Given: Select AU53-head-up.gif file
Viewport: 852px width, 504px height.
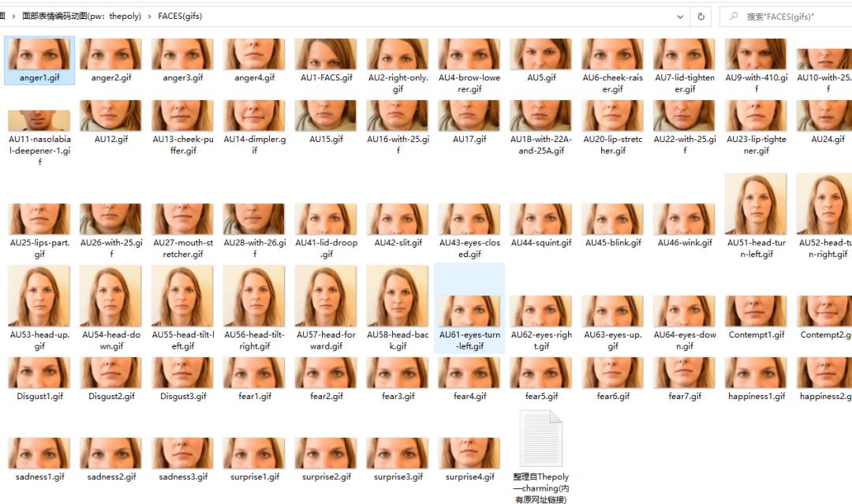Looking at the screenshot, I should tap(39, 296).
